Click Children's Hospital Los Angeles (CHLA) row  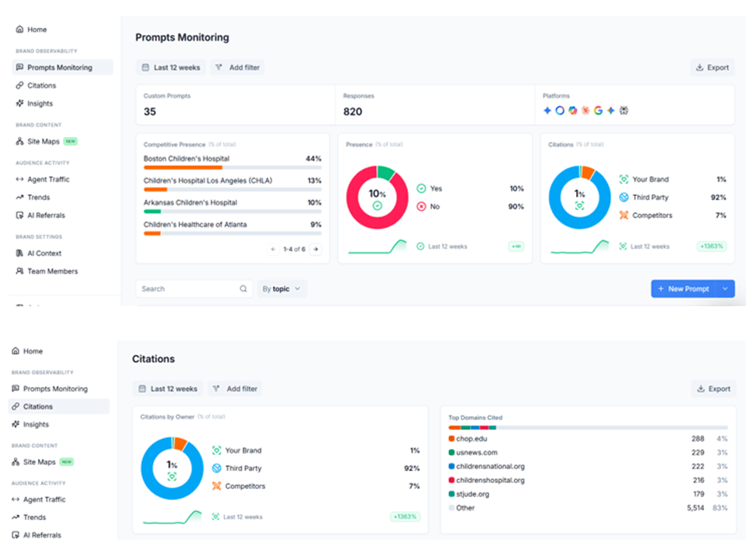233,184
